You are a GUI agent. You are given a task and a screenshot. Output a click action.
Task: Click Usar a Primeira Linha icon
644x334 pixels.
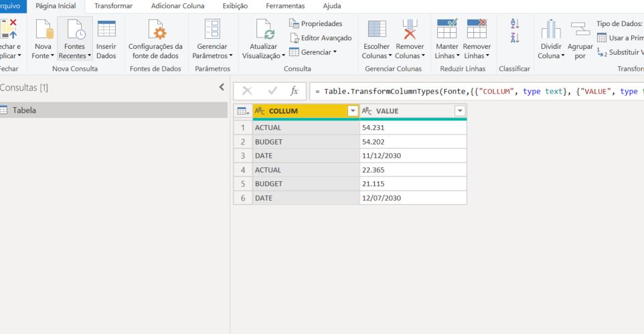tap(602, 38)
